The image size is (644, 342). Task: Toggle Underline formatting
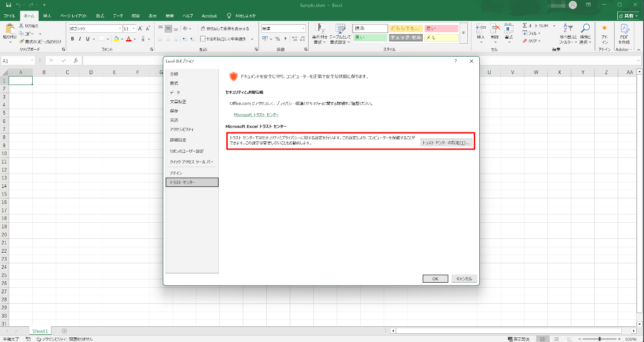pos(87,39)
